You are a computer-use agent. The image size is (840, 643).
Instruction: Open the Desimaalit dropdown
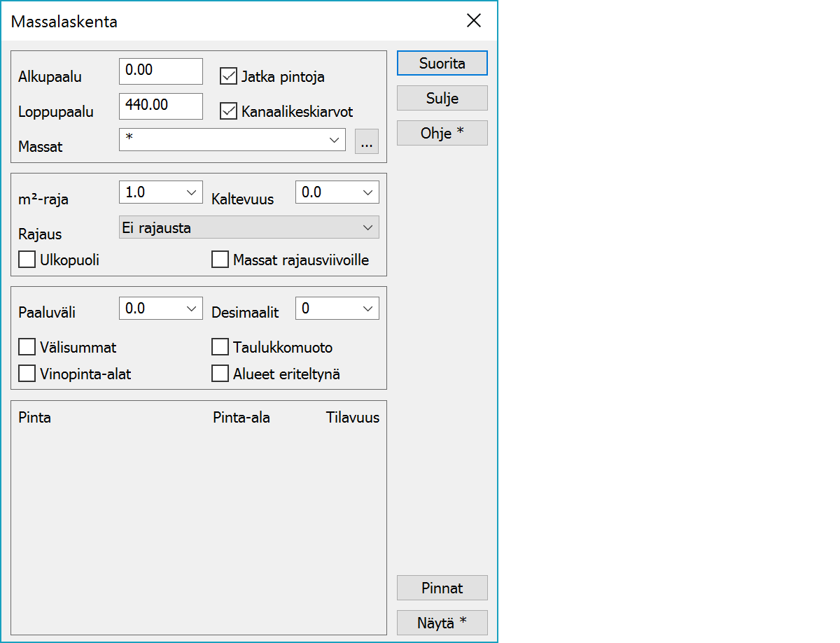click(367, 309)
